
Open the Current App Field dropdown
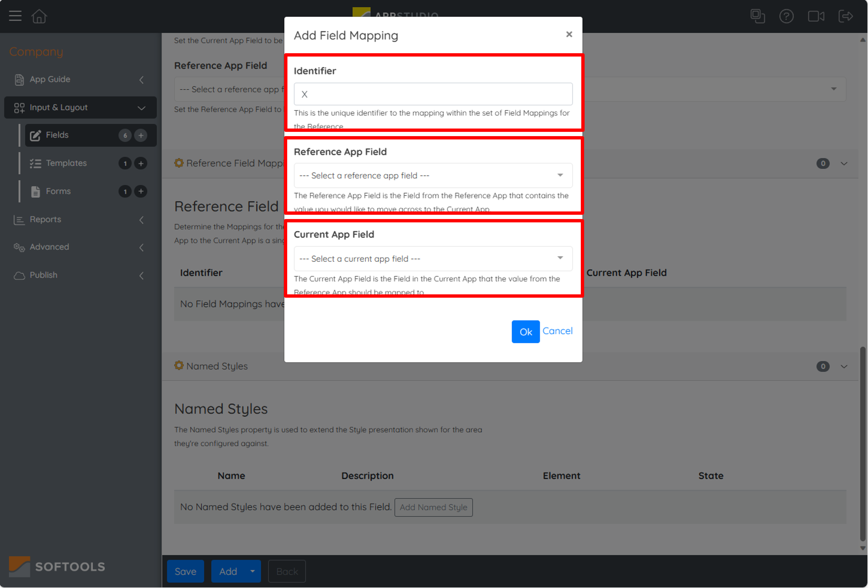tap(433, 258)
